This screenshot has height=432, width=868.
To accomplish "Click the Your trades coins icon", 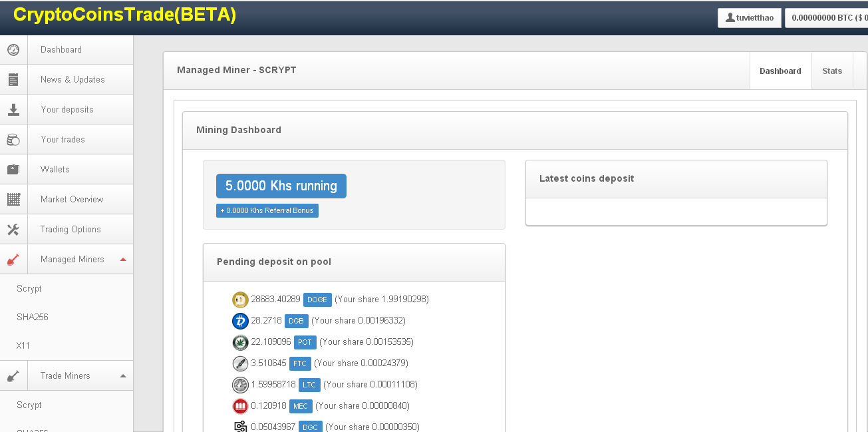I will 13,140.
